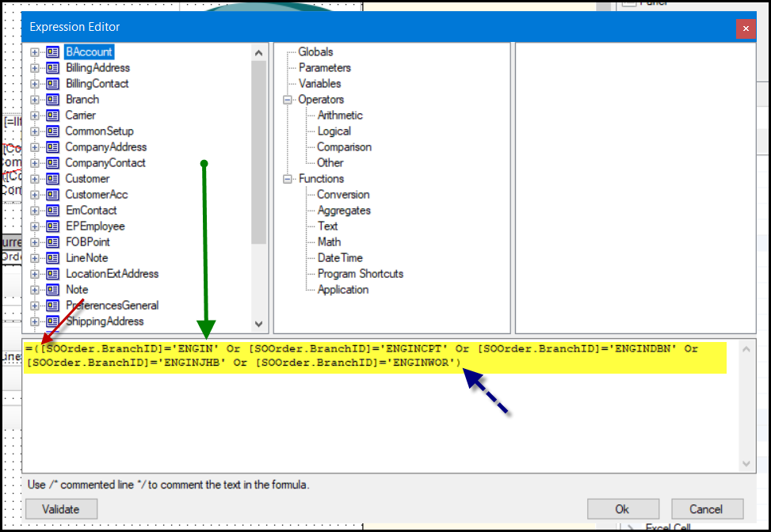Collapse the Functions category

click(288, 179)
